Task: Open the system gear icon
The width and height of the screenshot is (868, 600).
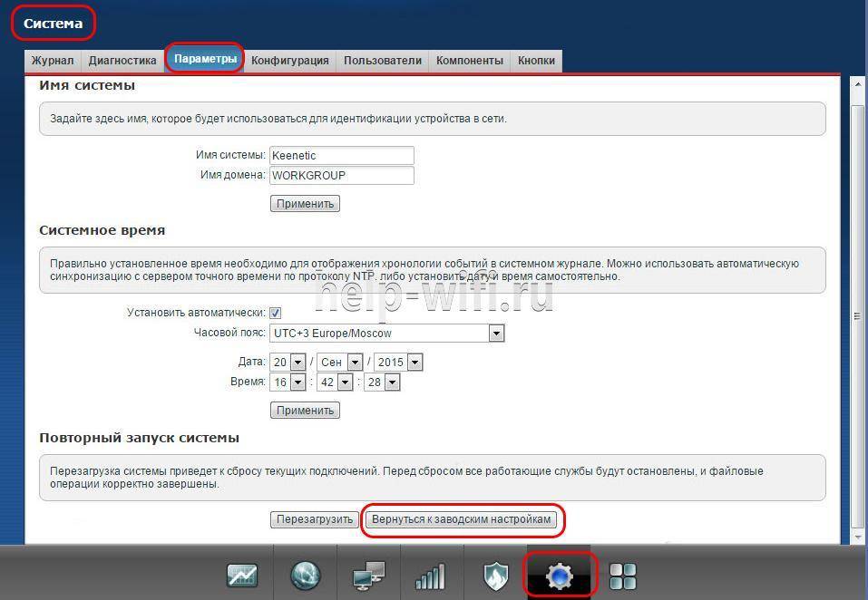Action: click(559, 576)
